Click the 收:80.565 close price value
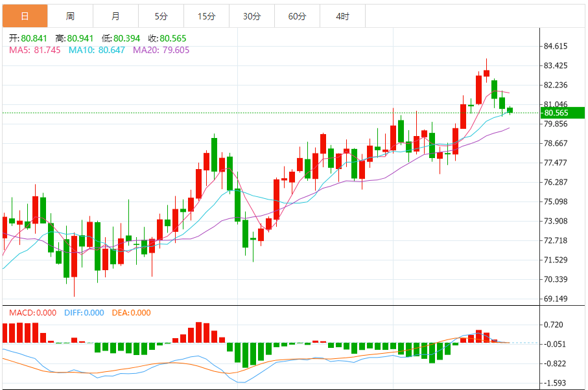Screen dimensions: 588x390 point(167,38)
